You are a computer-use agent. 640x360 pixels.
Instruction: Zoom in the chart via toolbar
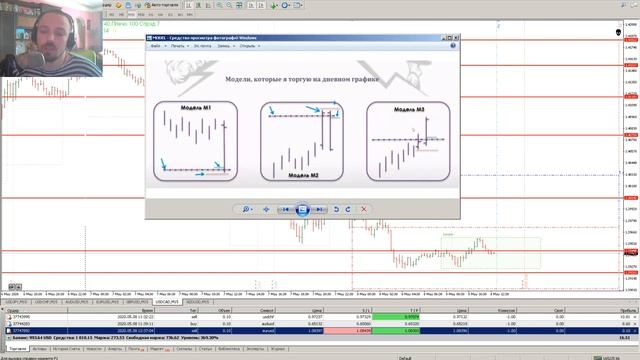coord(219,5)
